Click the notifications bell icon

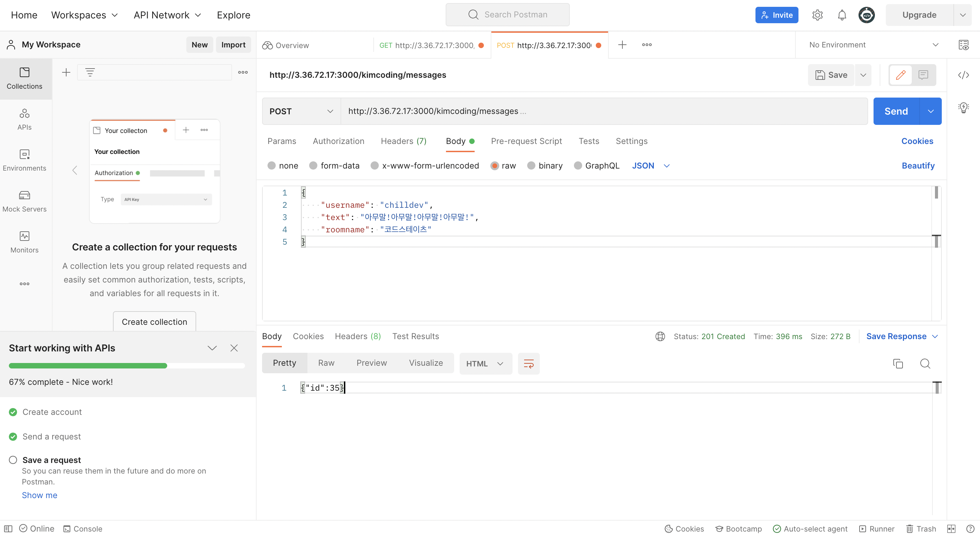(x=842, y=15)
